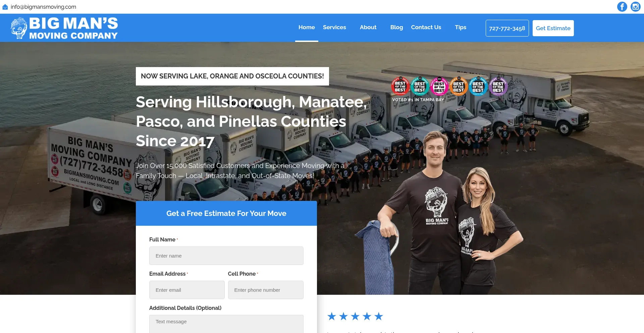Click the purple Best of the Best badge
The height and width of the screenshot is (333, 644).
tap(498, 86)
